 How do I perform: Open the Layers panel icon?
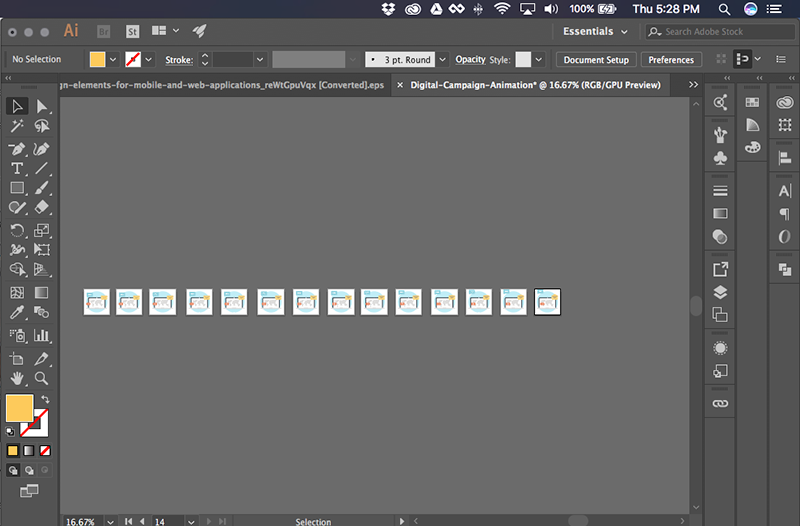(x=720, y=292)
